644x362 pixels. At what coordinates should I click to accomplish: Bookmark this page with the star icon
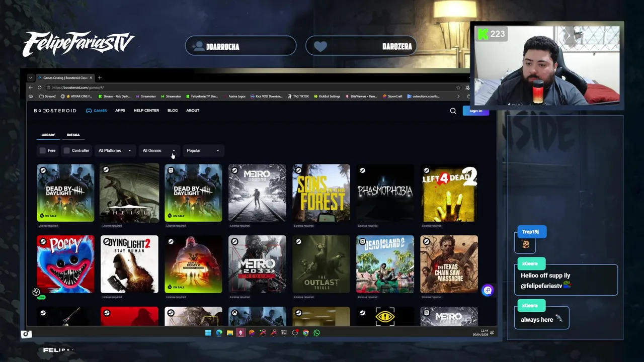[x=458, y=87]
